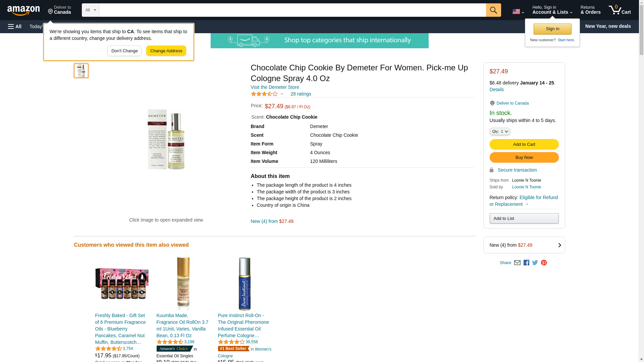Viewport: 644px width, 362px height.
Task: Open the cart icon
Action: pyautogui.click(x=620, y=10)
